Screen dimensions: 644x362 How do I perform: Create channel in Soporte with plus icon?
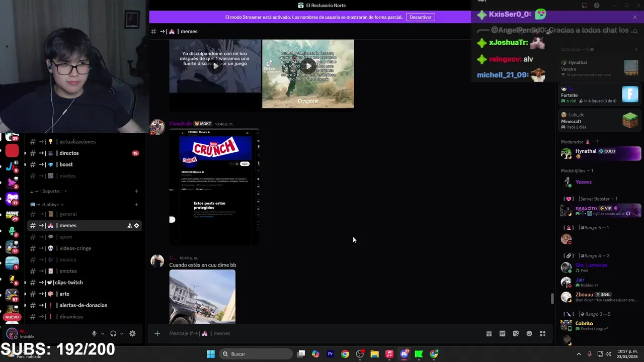136,191
